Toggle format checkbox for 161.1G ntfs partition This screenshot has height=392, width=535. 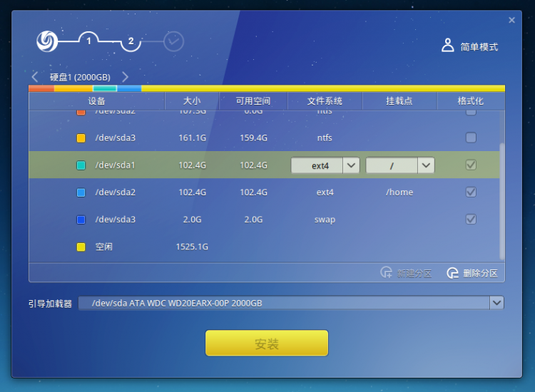click(471, 138)
